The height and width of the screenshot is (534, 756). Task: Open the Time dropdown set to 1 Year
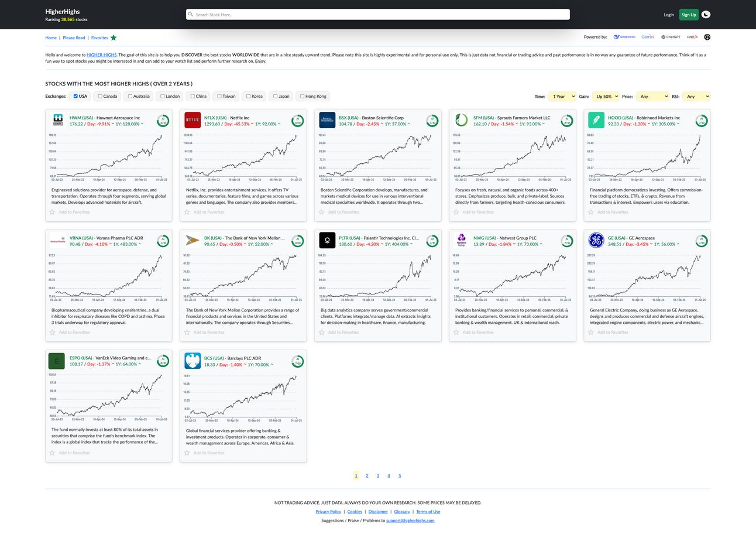click(562, 97)
